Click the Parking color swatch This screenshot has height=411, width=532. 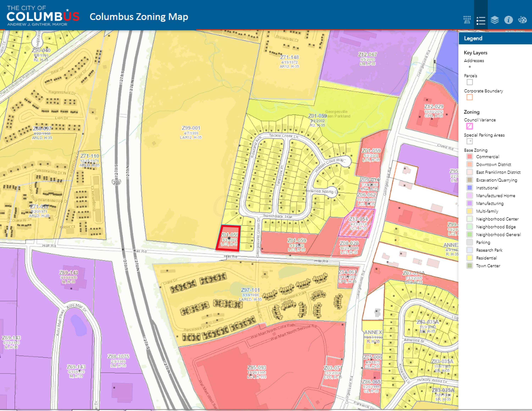click(470, 242)
